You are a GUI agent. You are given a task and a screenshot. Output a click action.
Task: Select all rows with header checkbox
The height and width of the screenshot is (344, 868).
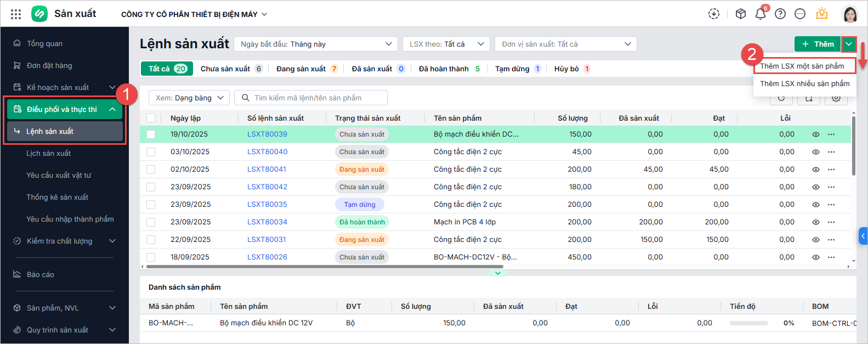pyautogui.click(x=151, y=118)
